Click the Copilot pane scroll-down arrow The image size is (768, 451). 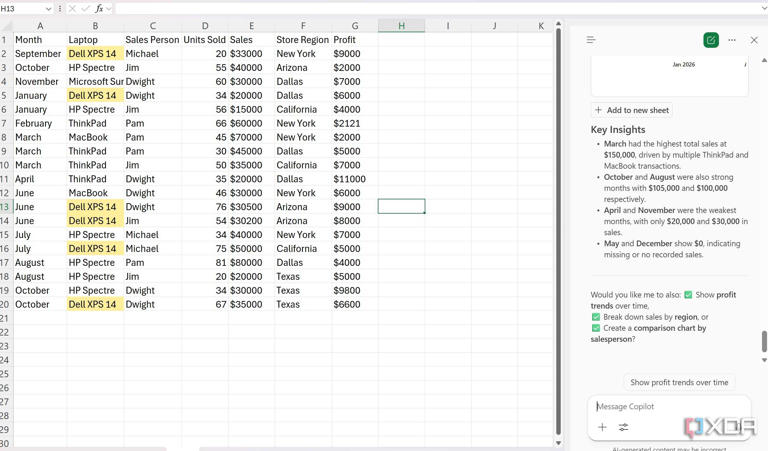coord(764,360)
